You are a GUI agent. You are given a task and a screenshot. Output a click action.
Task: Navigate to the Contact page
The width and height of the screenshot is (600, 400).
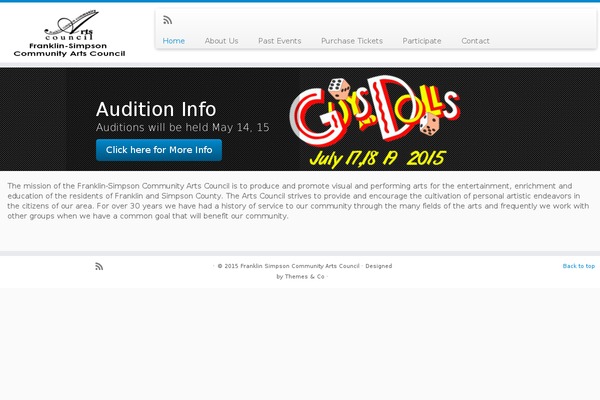coord(475,41)
